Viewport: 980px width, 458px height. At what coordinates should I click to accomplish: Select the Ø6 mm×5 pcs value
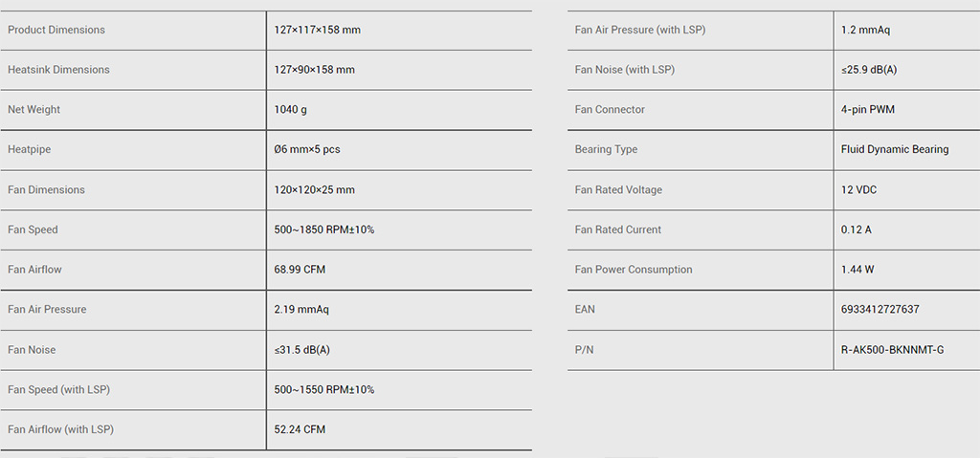click(306, 150)
